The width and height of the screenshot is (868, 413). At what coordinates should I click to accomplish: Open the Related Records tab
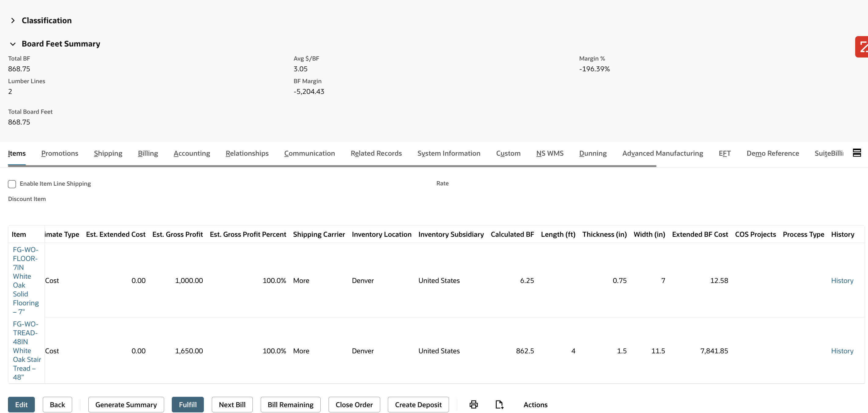point(376,153)
